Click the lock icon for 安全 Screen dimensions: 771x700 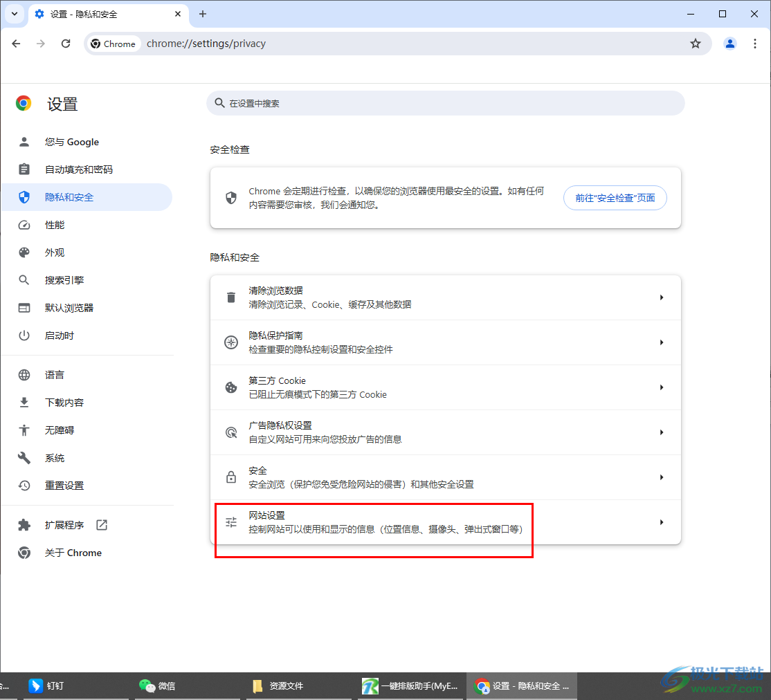[231, 477]
